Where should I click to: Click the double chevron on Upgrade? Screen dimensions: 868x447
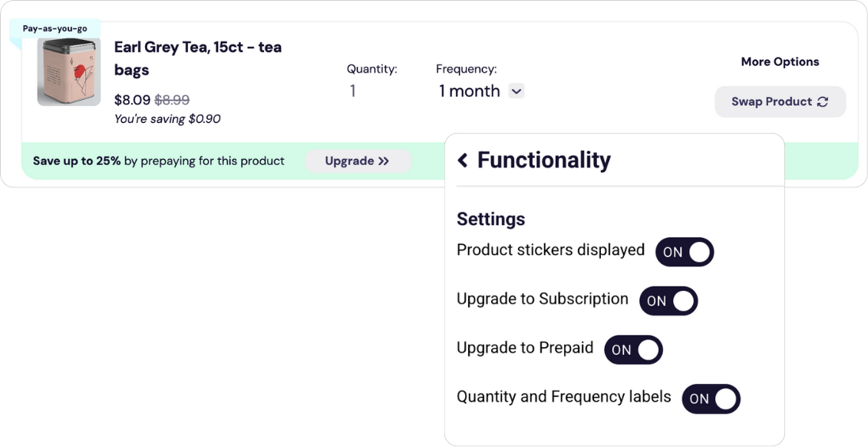(x=384, y=161)
